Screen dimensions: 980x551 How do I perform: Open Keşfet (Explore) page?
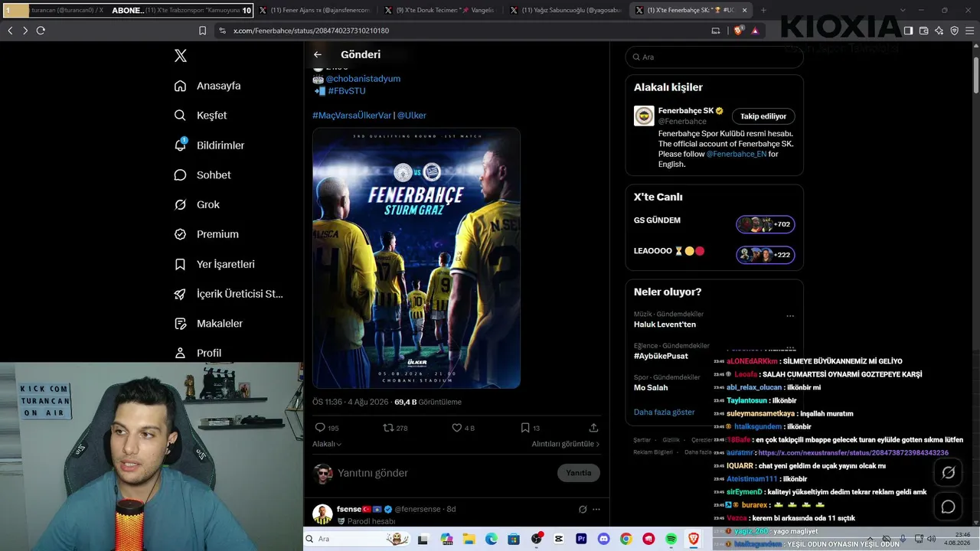click(201, 116)
